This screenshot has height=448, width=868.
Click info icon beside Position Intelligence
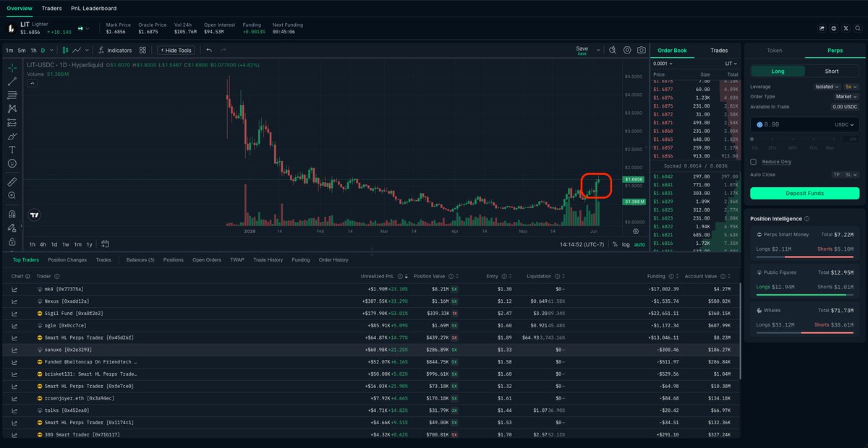click(807, 218)
